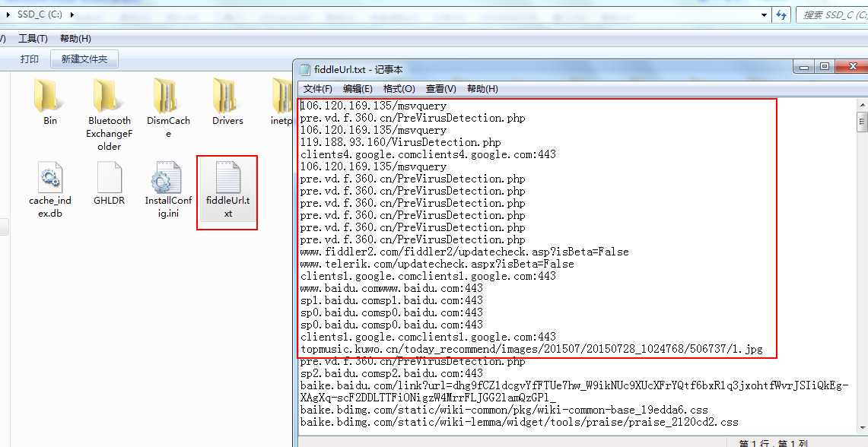Select the cache_index.db file

[49, 189]
